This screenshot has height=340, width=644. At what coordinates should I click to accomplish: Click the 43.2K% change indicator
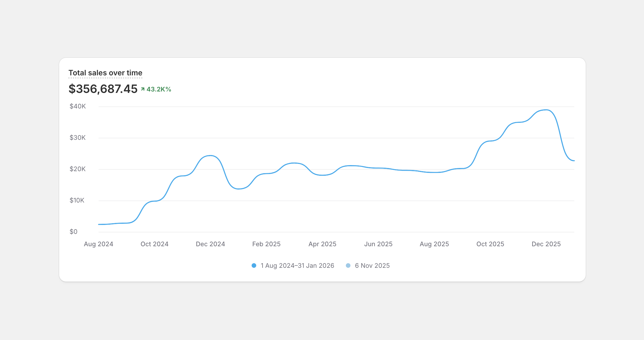159,89
